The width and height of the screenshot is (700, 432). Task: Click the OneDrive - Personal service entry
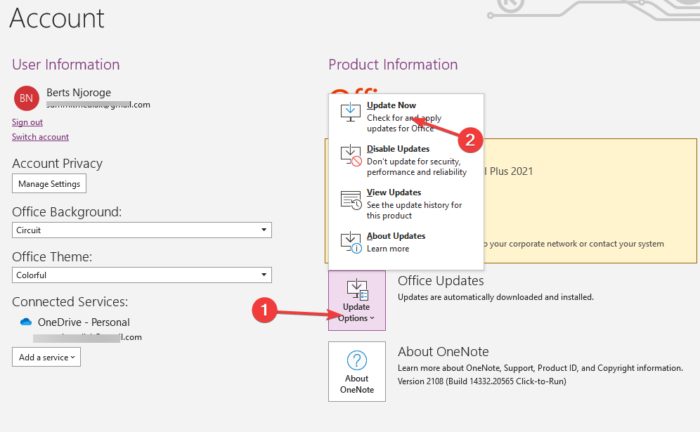coord(83,322)
